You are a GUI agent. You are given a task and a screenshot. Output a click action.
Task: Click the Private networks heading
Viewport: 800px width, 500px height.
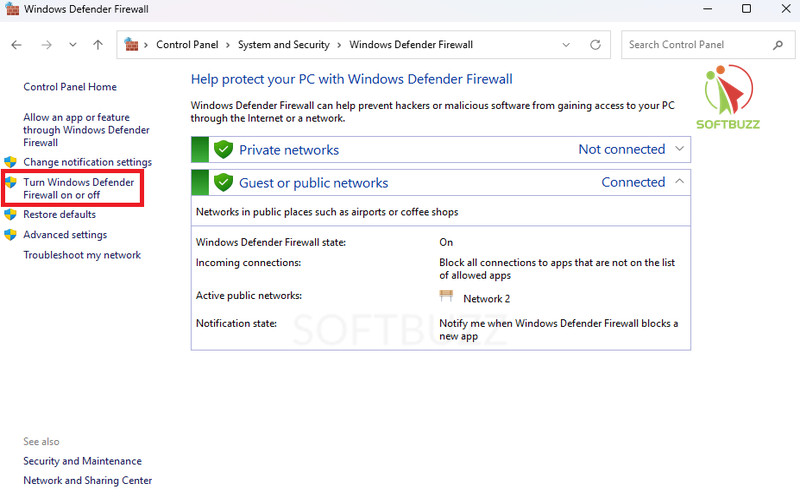[x=289, y=150]
